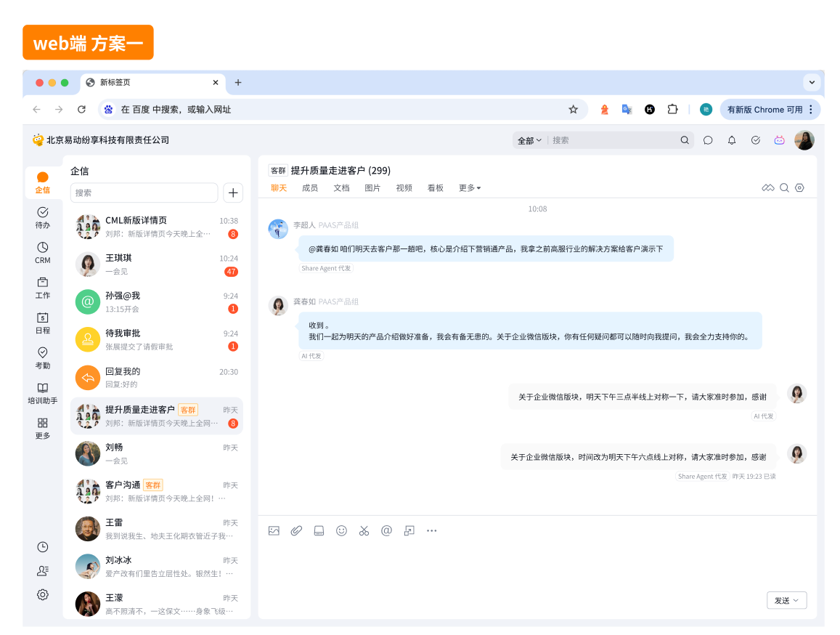Open the contacts icon in sidebar bottom
This screenshot has height=635, width=840.
(43, 570)
